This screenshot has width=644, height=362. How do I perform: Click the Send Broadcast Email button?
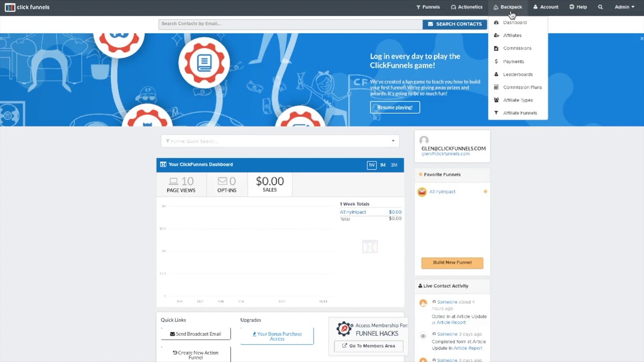pos(196,334)
